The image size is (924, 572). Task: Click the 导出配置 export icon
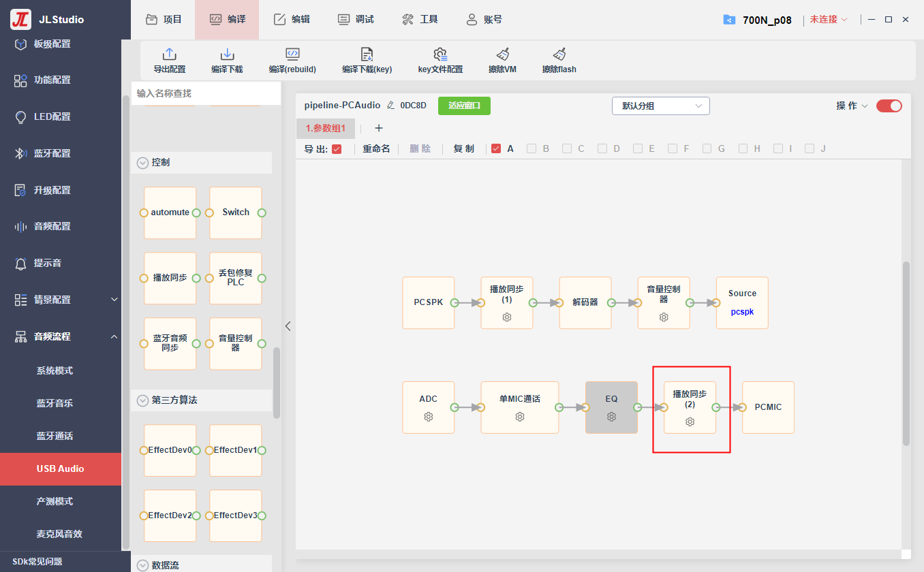(169, 54)
